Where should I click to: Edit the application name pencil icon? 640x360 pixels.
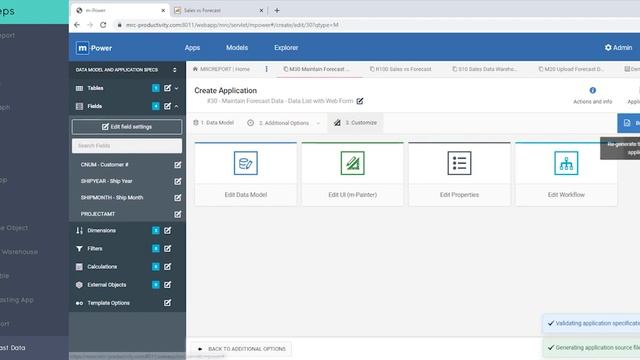point(360,101)
